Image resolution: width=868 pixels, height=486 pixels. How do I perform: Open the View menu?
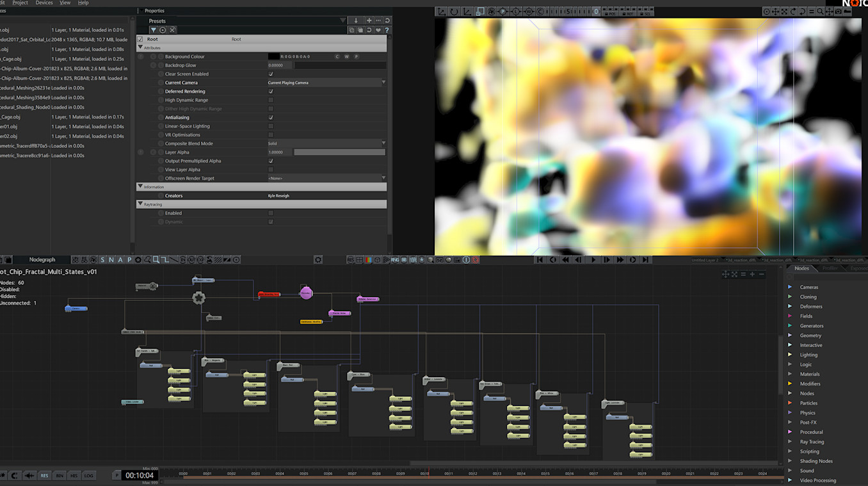pyautogui.click(x=65, y=3)
